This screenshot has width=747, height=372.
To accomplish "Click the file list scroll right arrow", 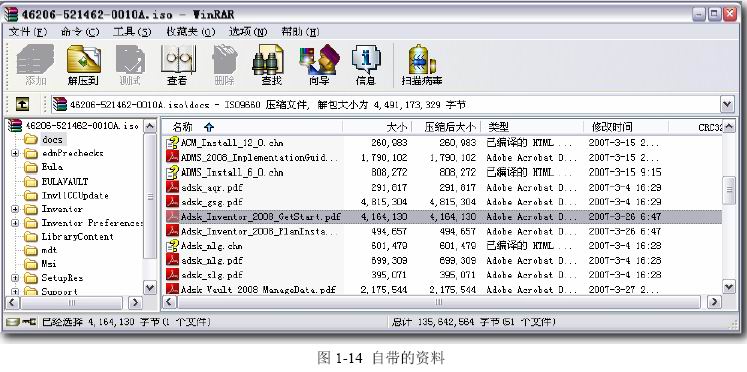I will (x=714, y=302).
